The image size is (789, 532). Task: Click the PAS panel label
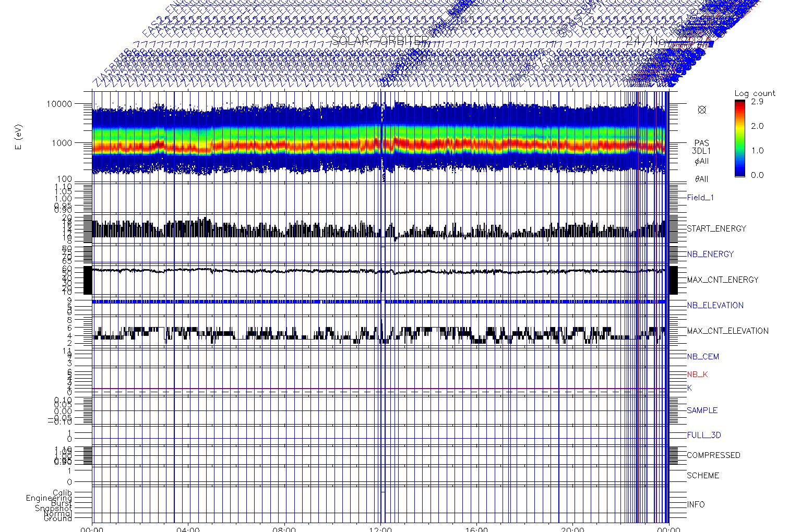click(x=702, y=143)
